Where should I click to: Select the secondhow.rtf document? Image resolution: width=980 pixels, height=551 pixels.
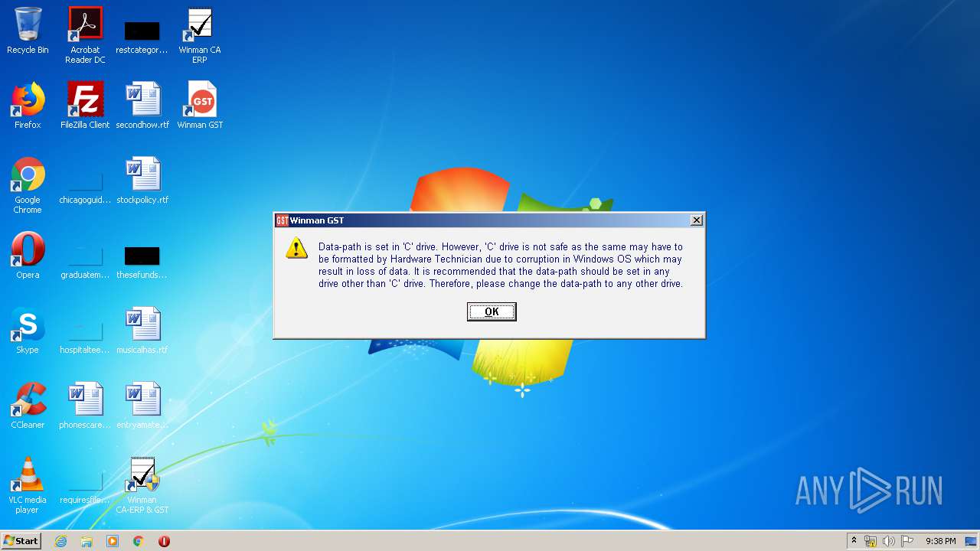coord(142,106)
